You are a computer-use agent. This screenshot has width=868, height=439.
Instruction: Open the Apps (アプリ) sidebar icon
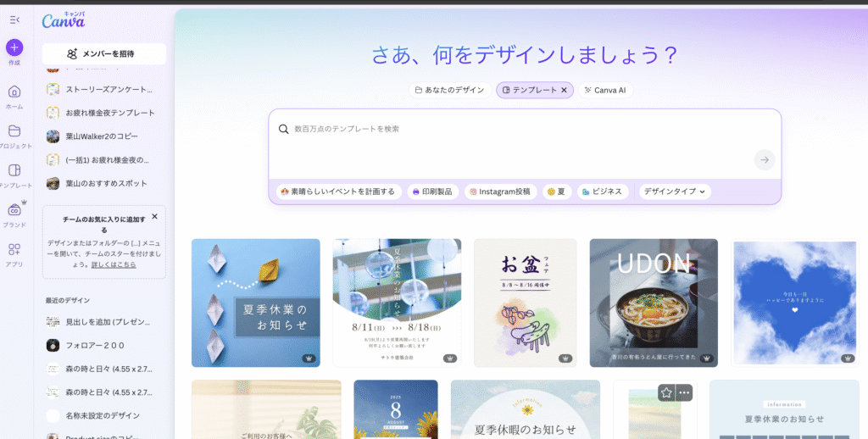pyautogui.click(x=14, y=250)
